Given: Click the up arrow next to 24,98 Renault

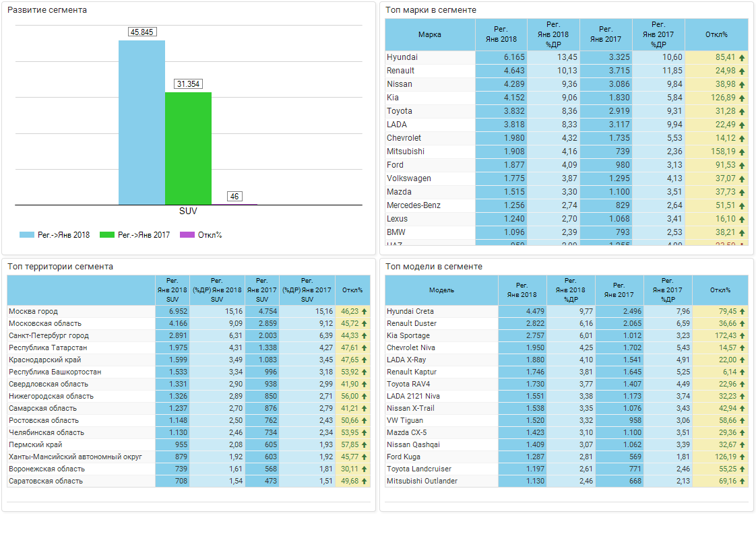Looking at the screenshot, I should 742,71.
